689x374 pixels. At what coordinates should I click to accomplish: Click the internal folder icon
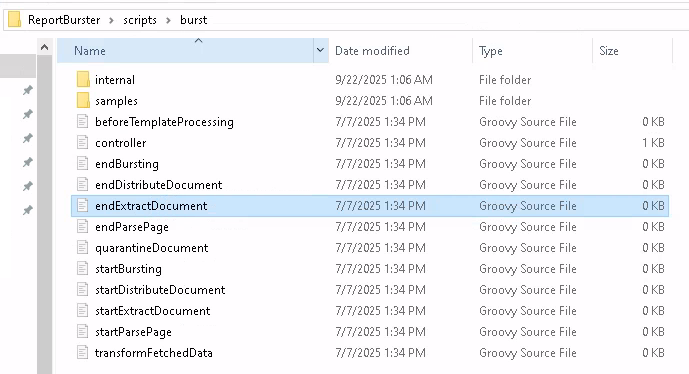click(83, 80)
